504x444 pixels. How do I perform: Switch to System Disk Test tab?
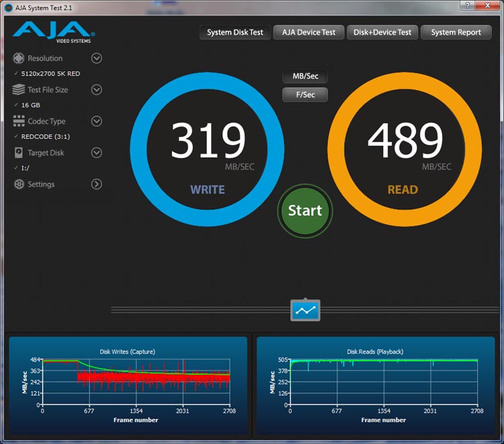(x=235, y=32)
